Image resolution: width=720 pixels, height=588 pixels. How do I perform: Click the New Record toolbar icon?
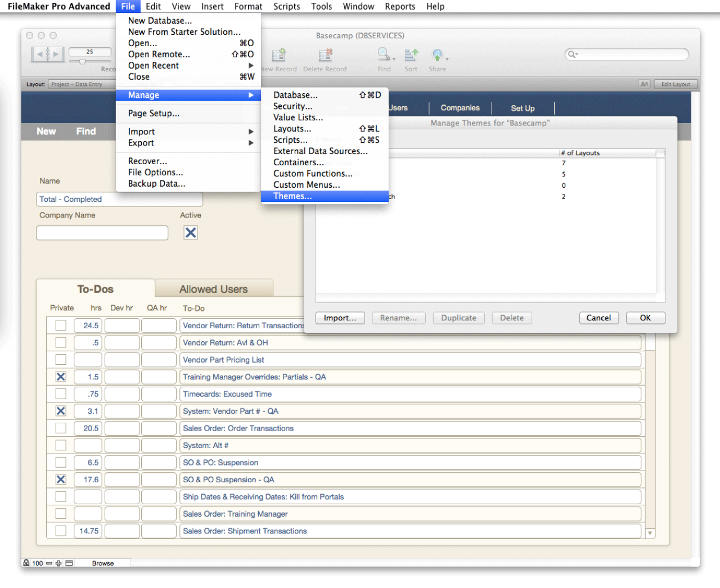(279, 55)
